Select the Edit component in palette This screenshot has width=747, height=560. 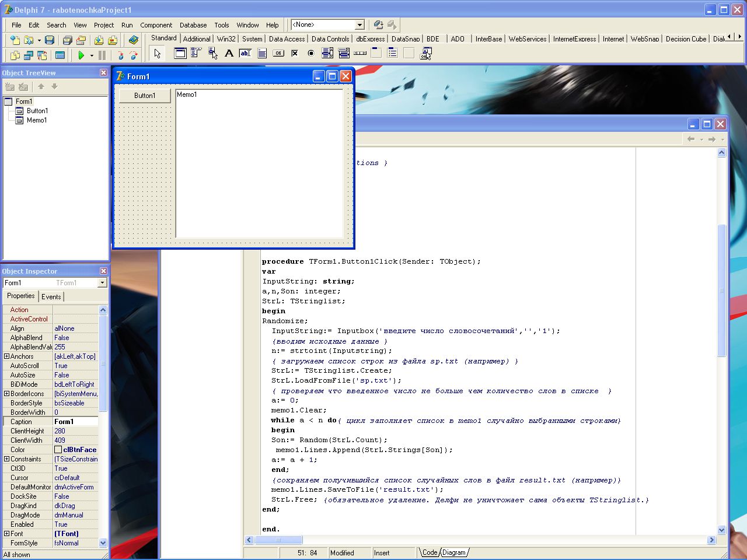[x=246, y=53]
